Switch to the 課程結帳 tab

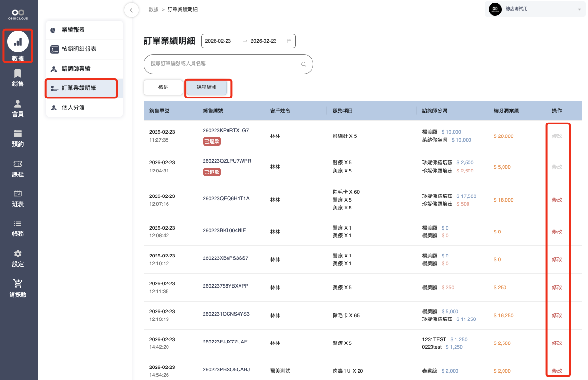[x=206, y=87]
